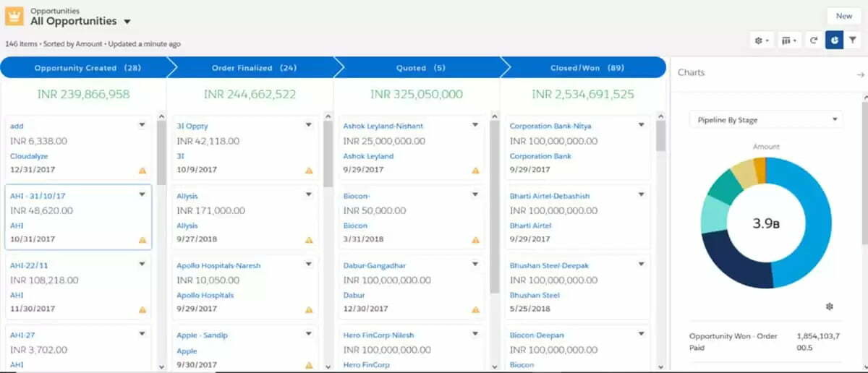
Task: Click the chart settings gear below donut
Action: click(830, 306)
